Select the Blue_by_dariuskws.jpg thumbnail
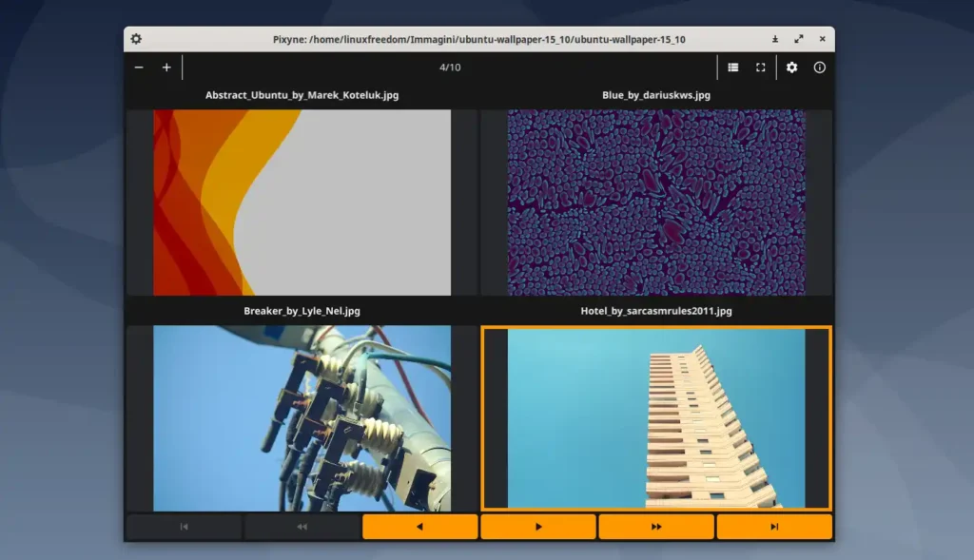The width and height of the screenshot is (974, 560). tap(656, 203)
